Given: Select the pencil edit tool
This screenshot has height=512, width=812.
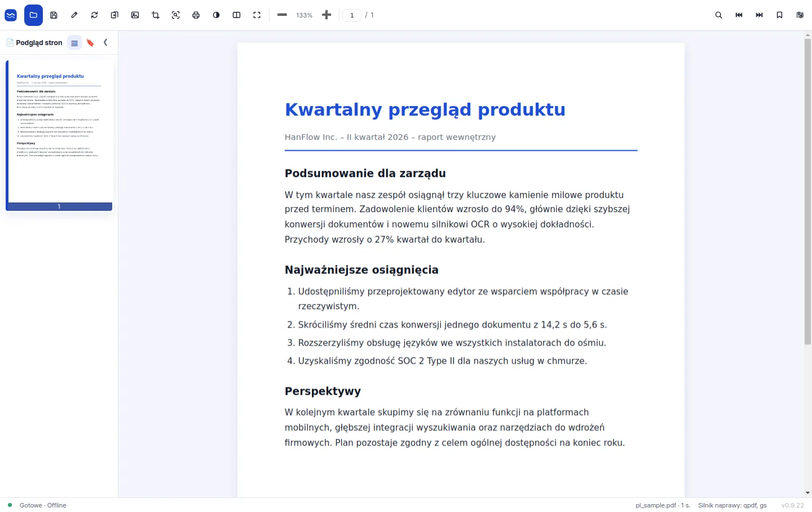Looking at the screenshot, I should click(74, 15).
